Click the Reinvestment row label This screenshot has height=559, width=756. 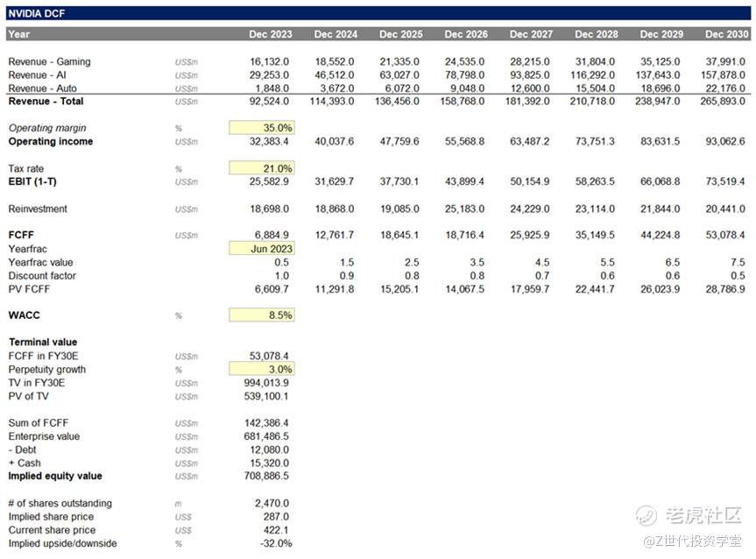coord(38,209)
